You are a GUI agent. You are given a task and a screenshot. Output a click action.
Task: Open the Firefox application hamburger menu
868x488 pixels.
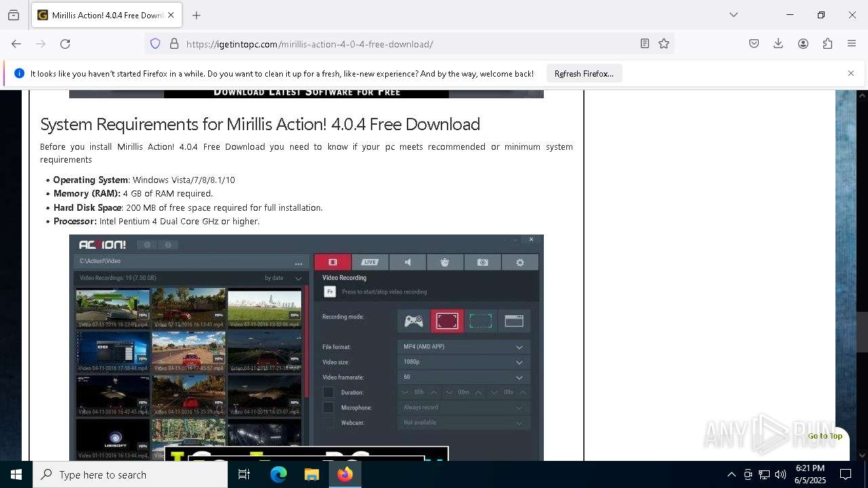852,43
